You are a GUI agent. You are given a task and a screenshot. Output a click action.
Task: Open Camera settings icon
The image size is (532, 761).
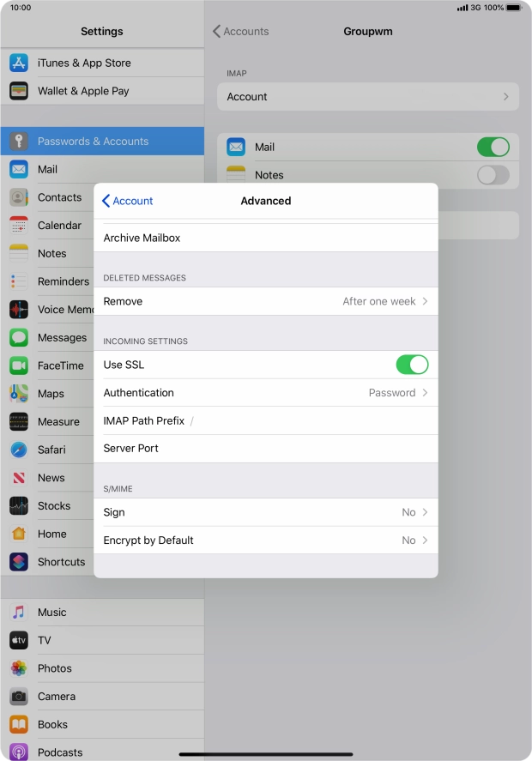click(19, 697)
